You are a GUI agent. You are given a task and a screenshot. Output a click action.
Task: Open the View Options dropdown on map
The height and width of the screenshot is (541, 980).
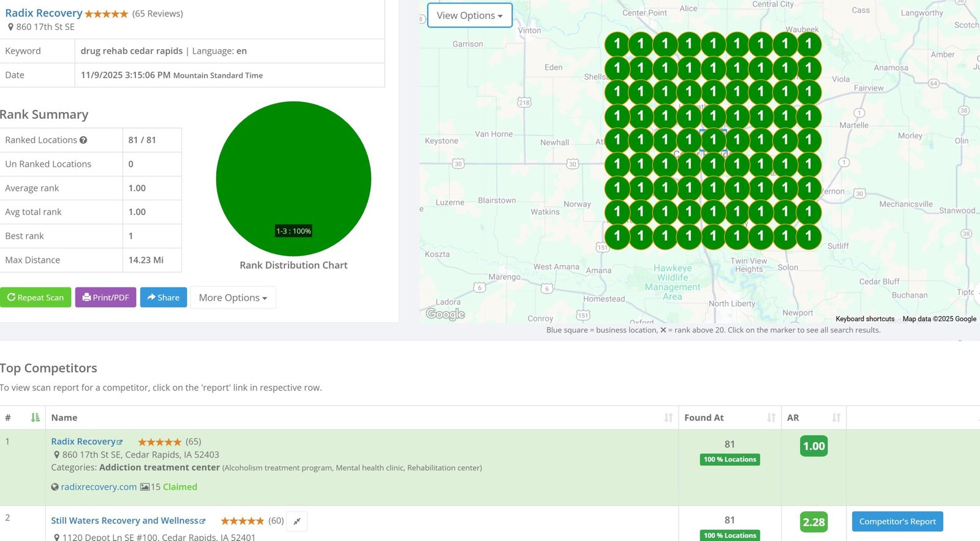point(469,15)
